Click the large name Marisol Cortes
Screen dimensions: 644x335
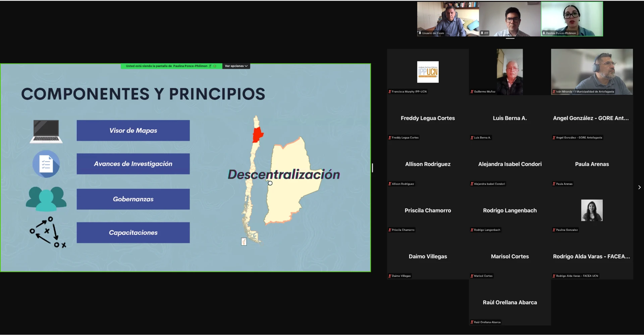tap(510, 256)
